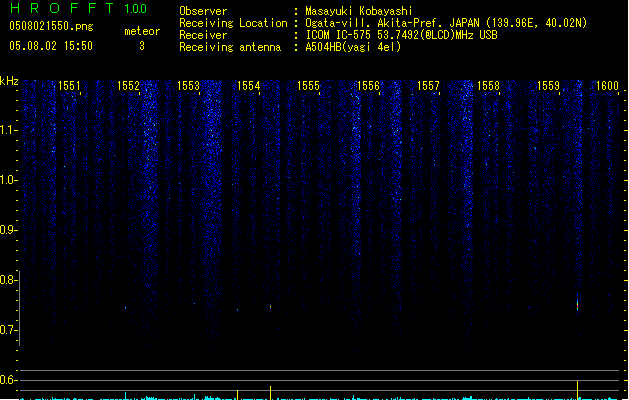Click the yellow detection spike below 1559
629x400 pixels.
point(578,390)
